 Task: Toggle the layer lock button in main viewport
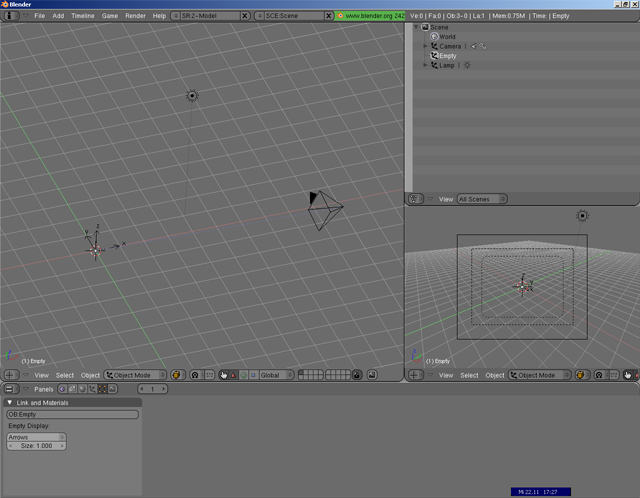click(x=357, y=375)
